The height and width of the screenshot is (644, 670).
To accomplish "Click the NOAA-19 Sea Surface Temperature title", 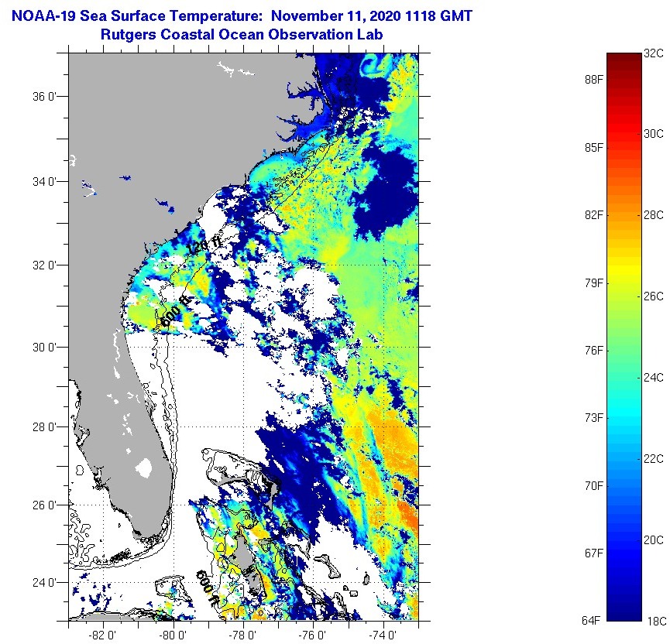I will click(x=242, y=16).
